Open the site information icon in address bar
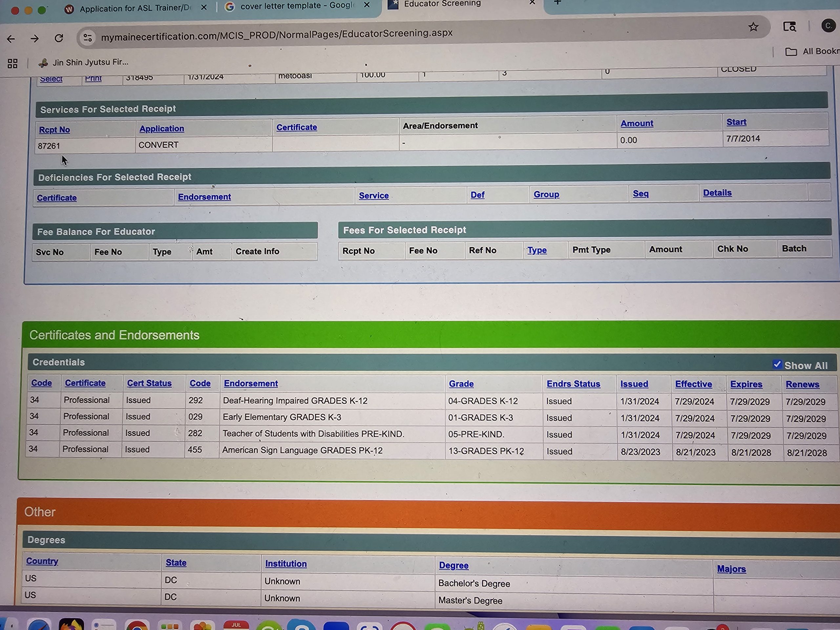 pos(88,37)
